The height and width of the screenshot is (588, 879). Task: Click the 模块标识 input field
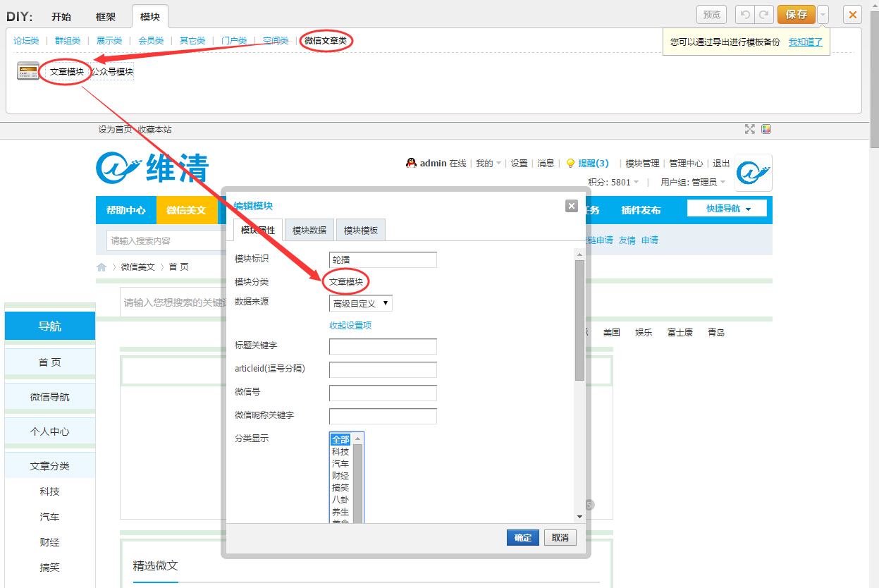383,259
